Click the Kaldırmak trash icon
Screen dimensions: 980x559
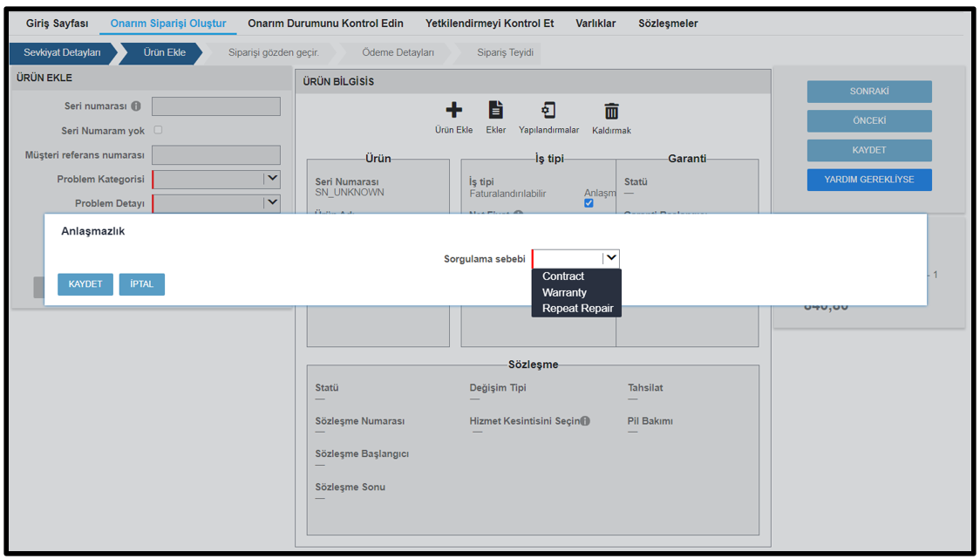click(x=611, y=112)
